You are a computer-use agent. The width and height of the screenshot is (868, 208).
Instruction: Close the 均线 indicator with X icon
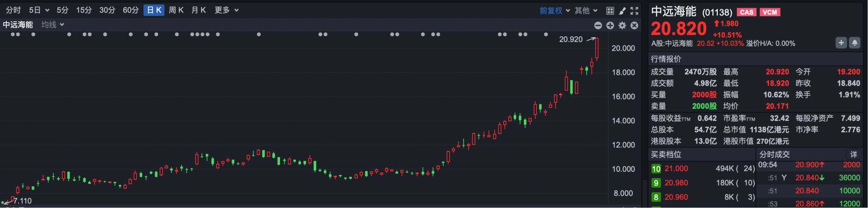pyautogui.click(x=635, y=25)
